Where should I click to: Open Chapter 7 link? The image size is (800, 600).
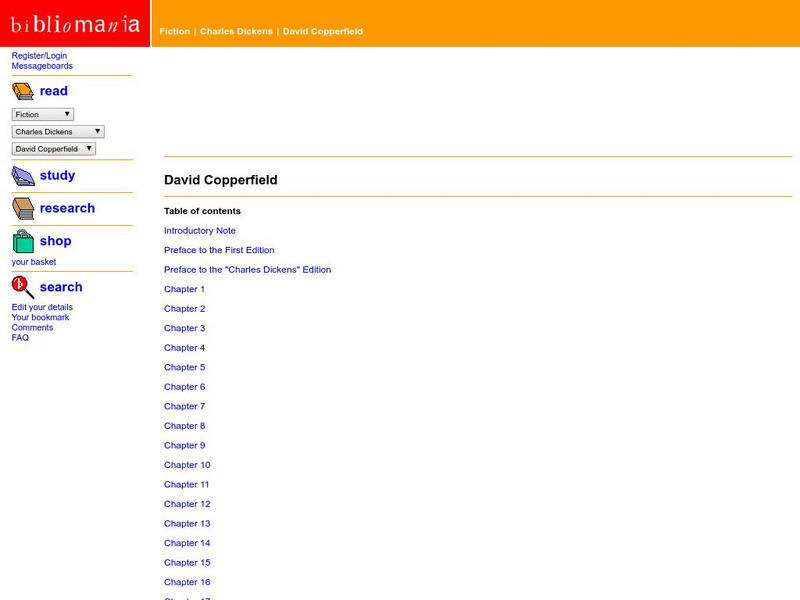pyautogui.click(x=185, y=407)
